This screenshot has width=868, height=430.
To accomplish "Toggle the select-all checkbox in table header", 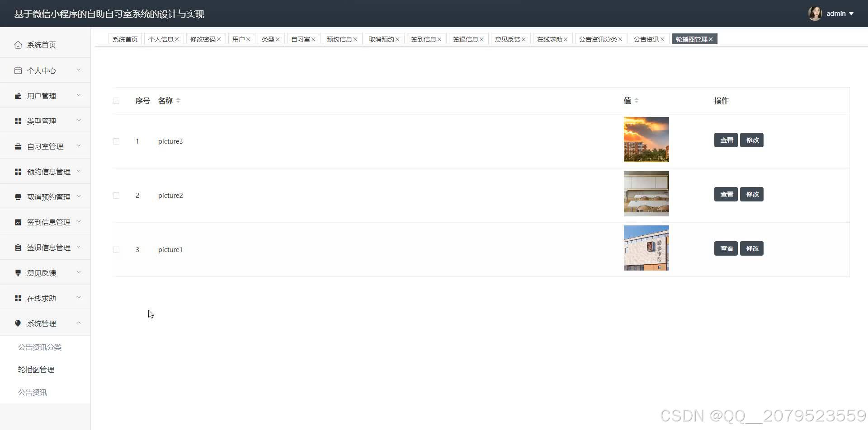I will [116, 101].
